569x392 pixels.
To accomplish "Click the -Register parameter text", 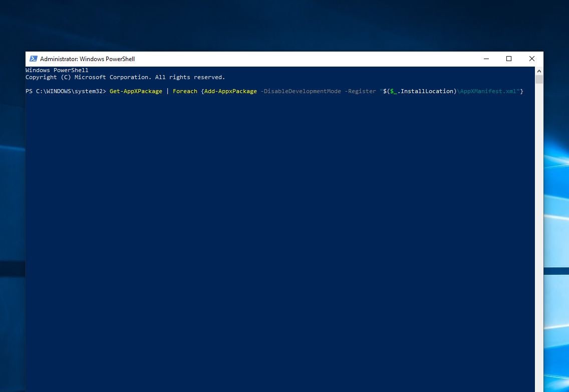I will pos(360,91).
